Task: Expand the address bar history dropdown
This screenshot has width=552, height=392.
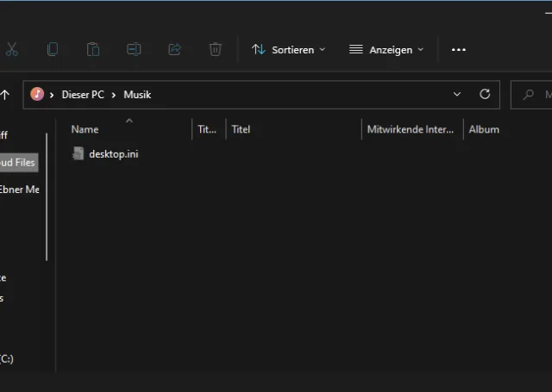Action: [x=457, y=95]
